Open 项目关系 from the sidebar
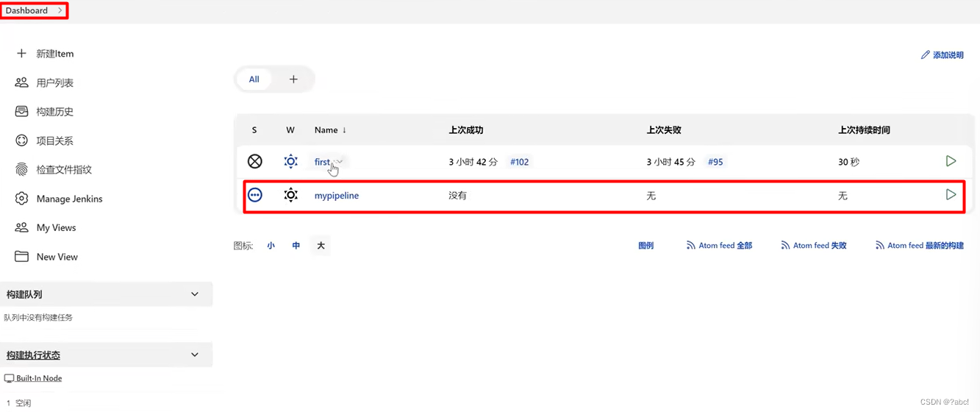 click(55, 141)
